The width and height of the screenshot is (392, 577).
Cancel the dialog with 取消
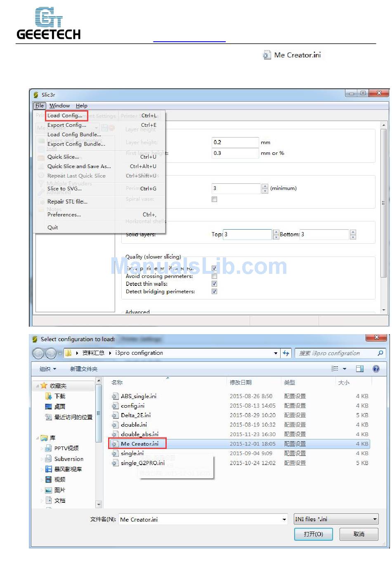pyautogui.click(x=359, y=534)
